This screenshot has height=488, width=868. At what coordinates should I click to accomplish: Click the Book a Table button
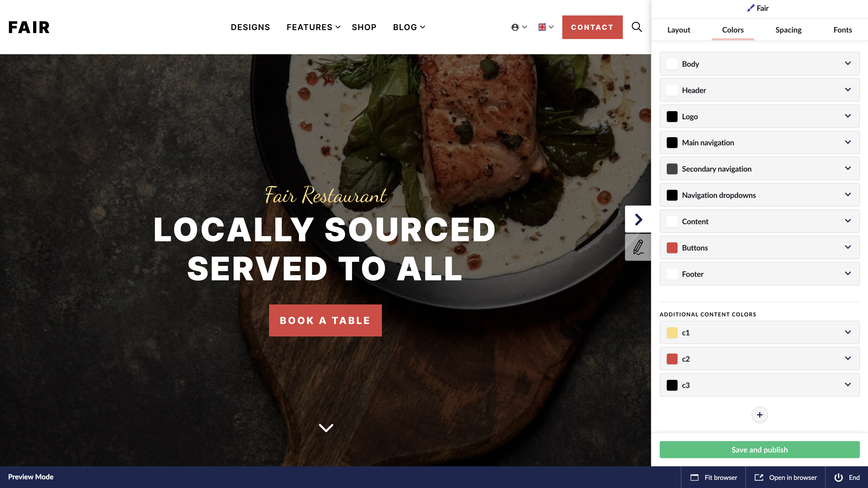pos(325,320)
